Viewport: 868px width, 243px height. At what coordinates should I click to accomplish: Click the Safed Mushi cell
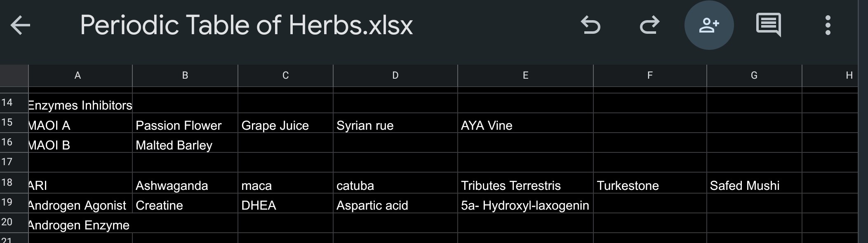[754, 185]
